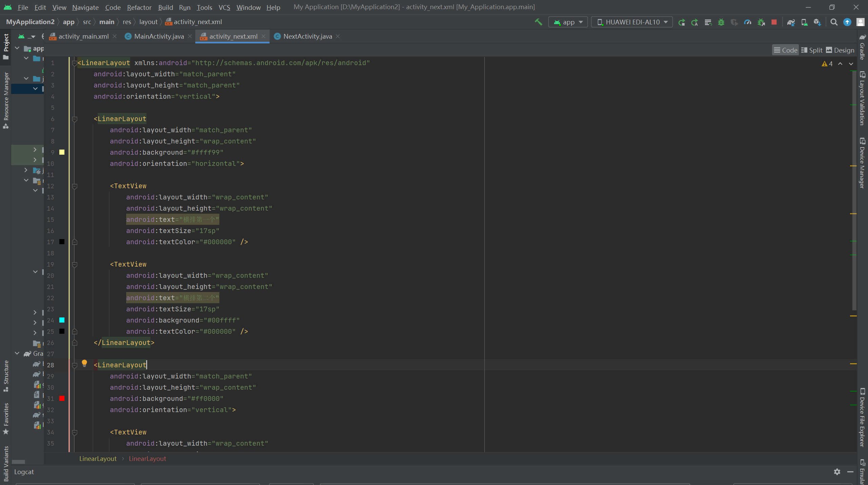
Task: Collapse the Gradle Scripts tree node
Action: pos(17,353)
